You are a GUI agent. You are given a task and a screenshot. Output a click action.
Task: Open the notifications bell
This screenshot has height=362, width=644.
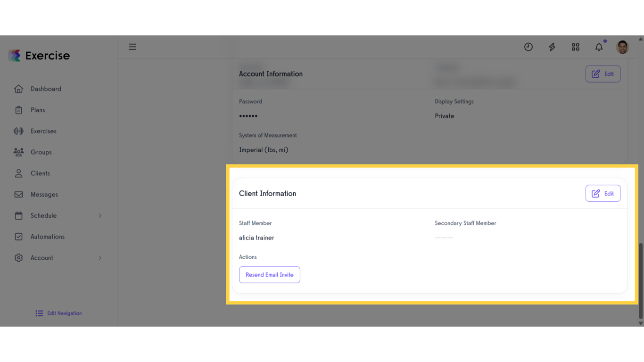click(599, 47)
